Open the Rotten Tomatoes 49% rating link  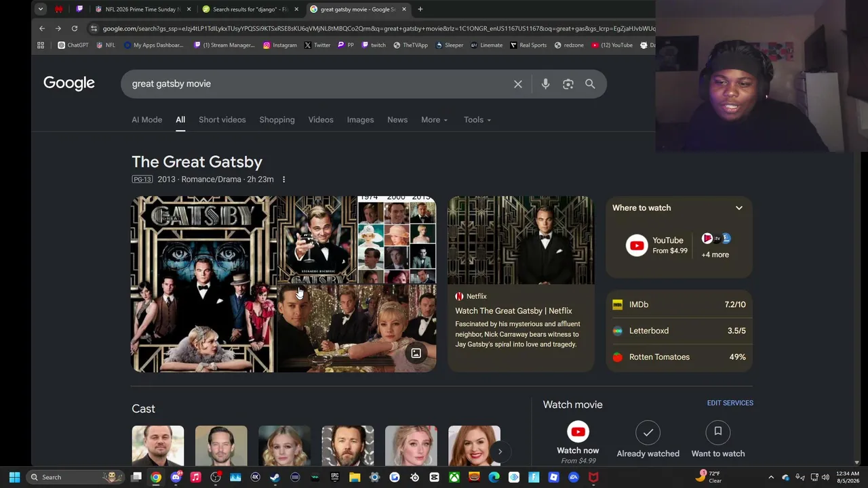pos(679,357)
